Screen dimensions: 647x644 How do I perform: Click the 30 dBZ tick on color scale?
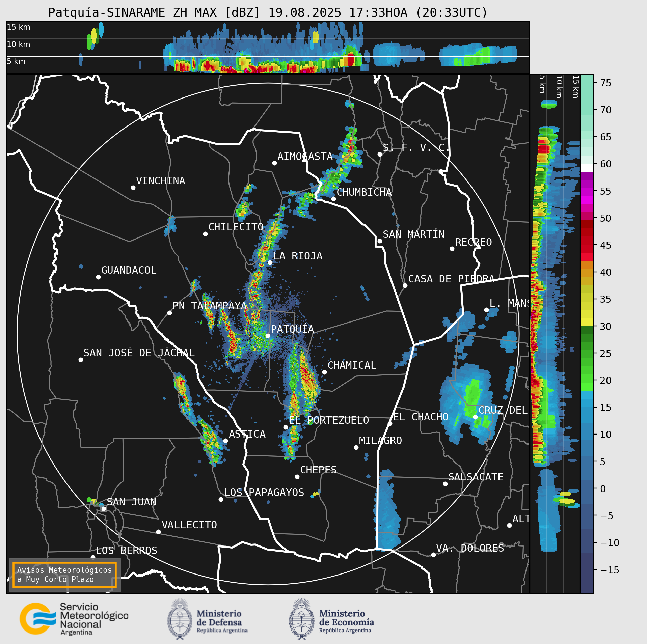606,326
